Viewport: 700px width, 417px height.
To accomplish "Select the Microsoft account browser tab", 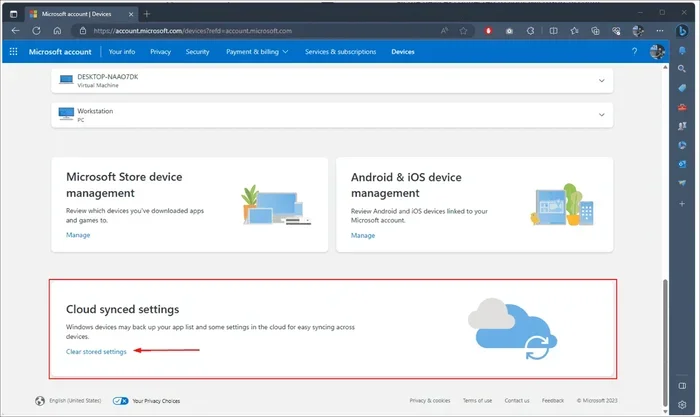I will (x=81, y=14).
